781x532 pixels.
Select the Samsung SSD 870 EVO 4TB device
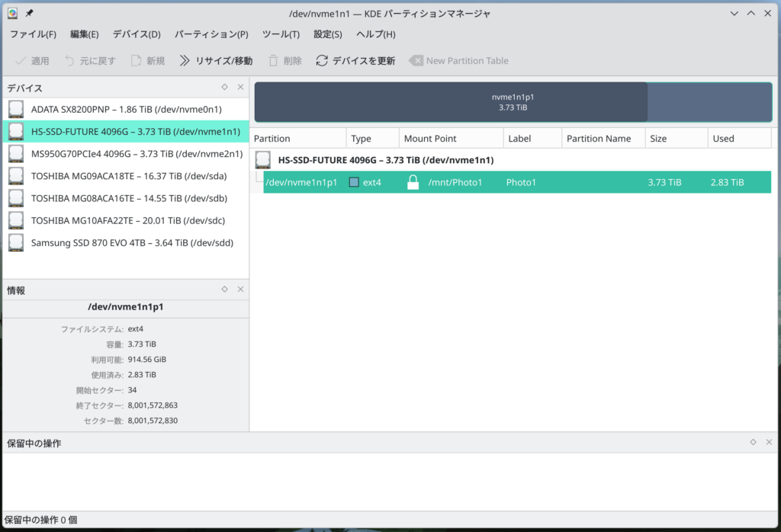coord(131,242)
